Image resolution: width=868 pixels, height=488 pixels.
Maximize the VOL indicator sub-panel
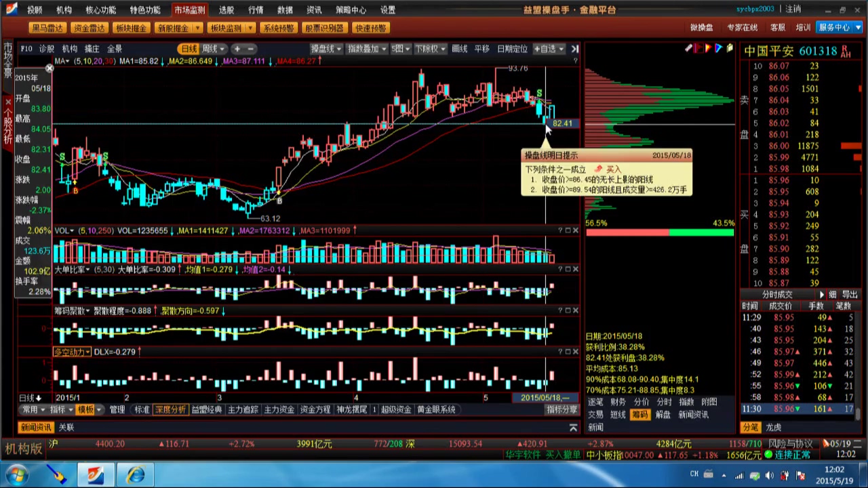click(569, 230)
